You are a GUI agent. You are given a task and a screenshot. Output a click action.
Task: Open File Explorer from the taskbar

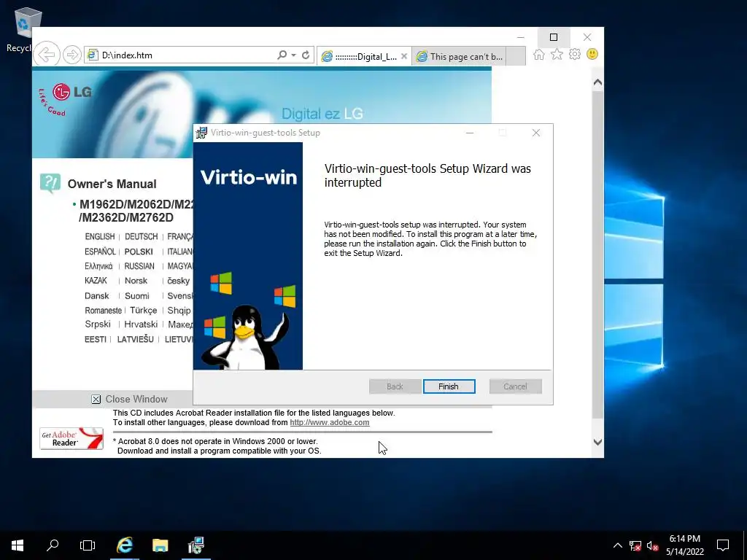click(x=160, y=545)
